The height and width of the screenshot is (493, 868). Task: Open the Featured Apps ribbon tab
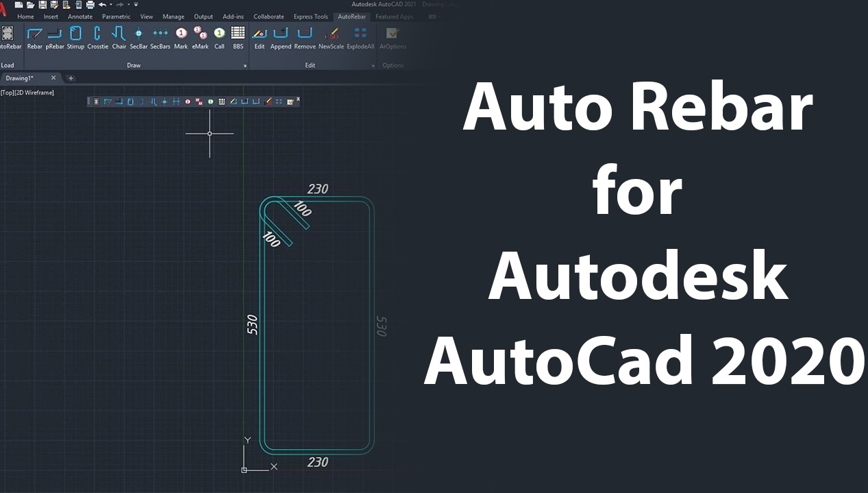click(x=395, y=16)
